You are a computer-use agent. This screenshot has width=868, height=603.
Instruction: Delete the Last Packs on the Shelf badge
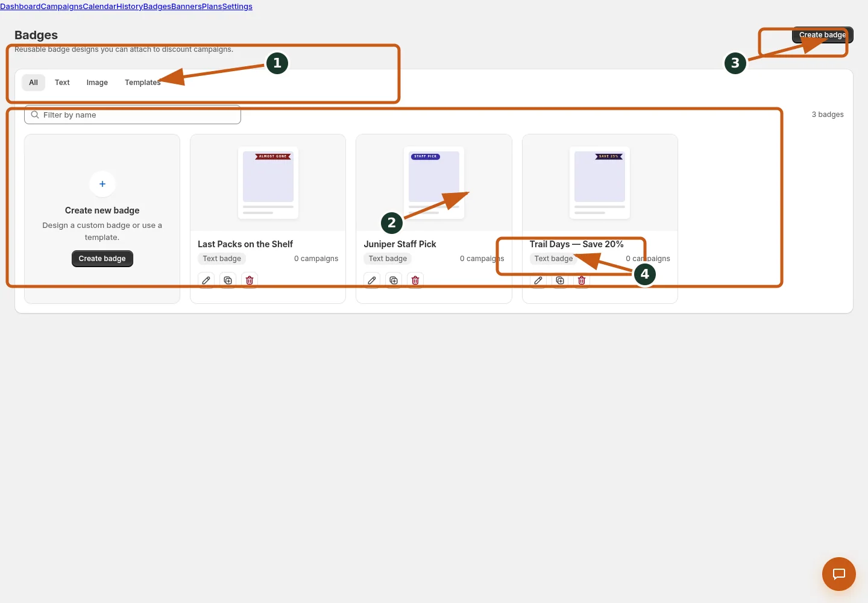click(x=250, y=280)
